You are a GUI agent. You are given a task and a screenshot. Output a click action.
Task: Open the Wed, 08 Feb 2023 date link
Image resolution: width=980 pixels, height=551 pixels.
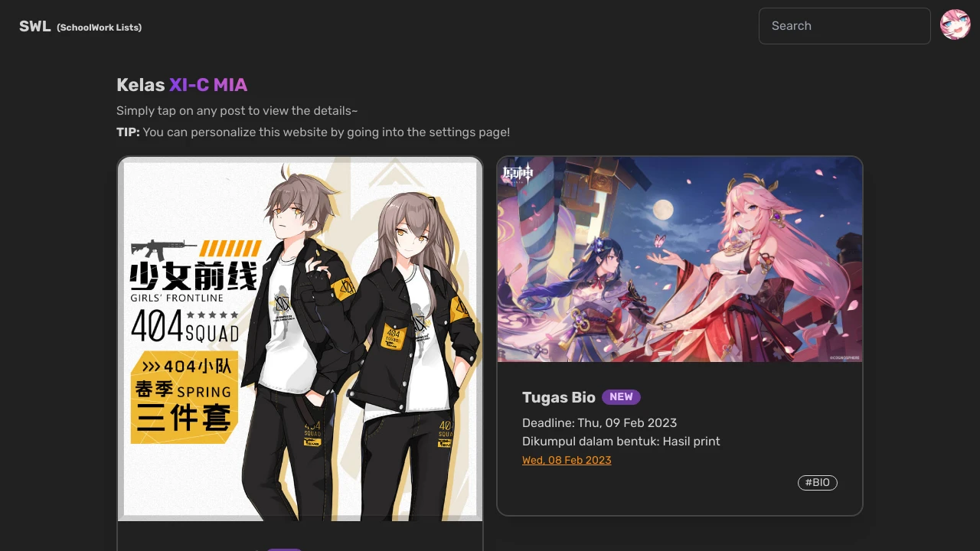(x=567, y=460)
